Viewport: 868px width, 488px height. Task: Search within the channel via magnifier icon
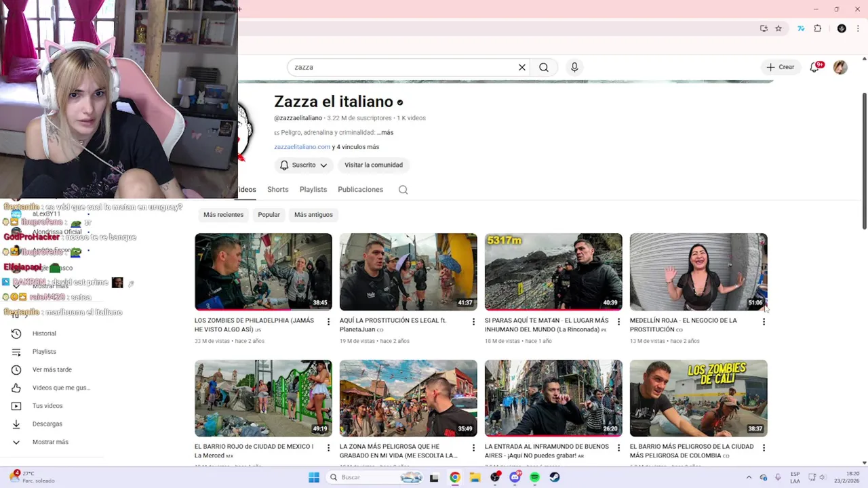tap(403, 190)
